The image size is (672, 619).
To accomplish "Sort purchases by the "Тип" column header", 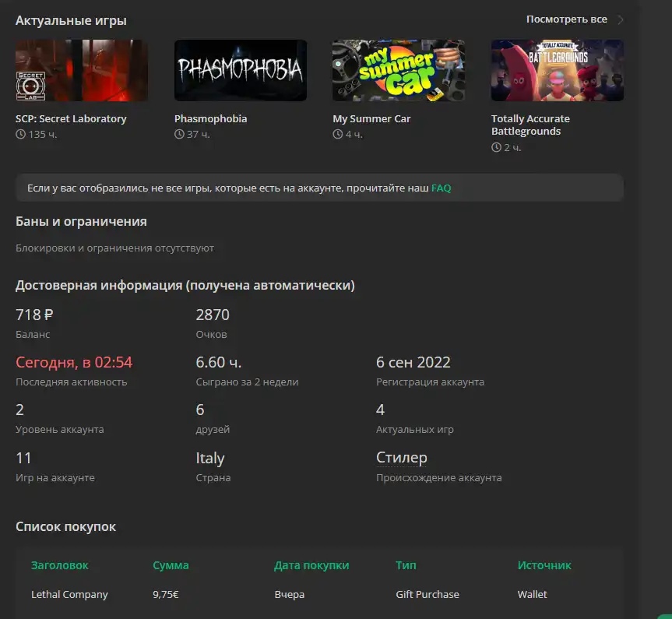I will click(406, 565).
